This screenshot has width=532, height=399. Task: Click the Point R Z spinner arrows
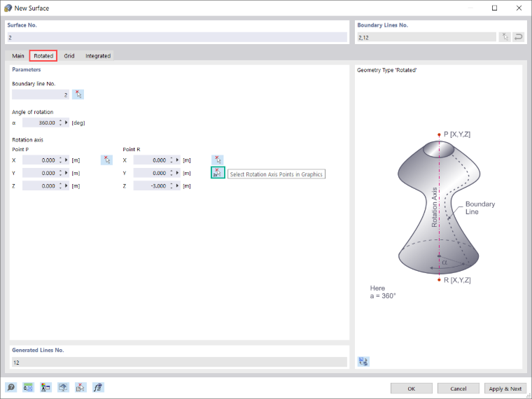(171, 186)
